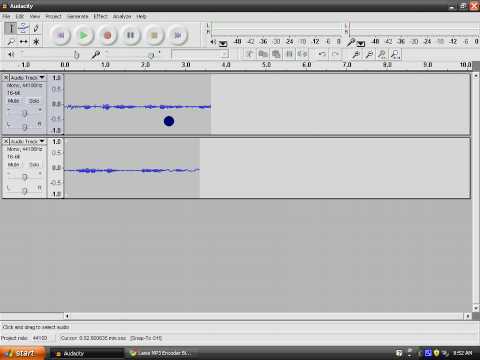Screen dimensions: 480x360
Task: Click Skip to Start transport button
Action: click(x=60, y=35)
